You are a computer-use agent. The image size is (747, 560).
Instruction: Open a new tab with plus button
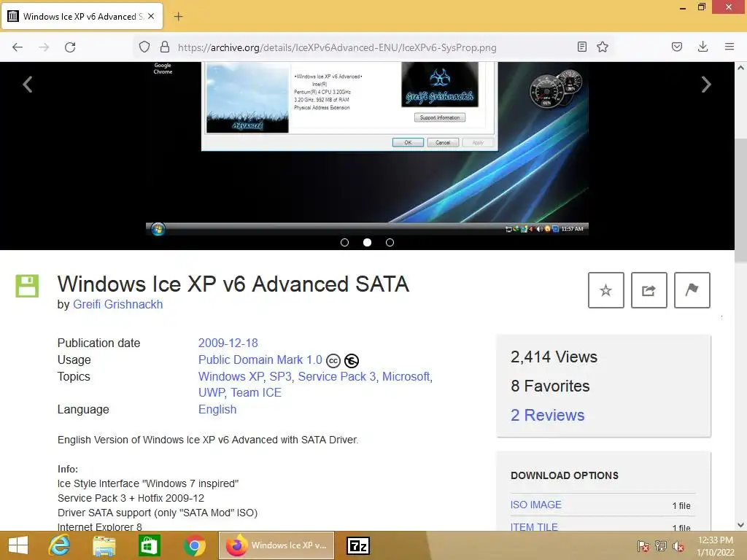(x=178, y=17)
